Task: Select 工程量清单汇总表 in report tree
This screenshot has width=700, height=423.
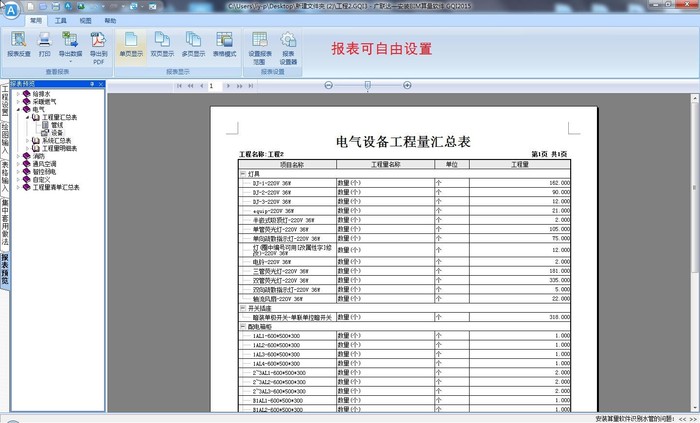Action: coord(56,187)
